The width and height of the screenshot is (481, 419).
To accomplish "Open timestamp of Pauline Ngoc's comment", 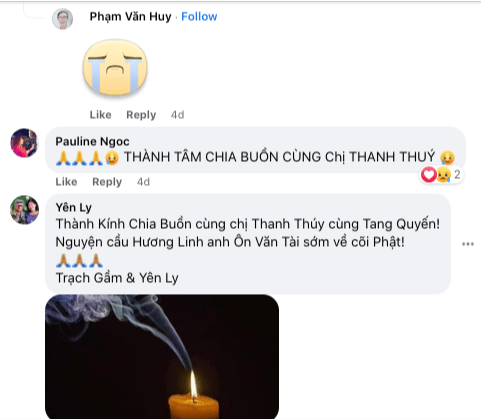I will pos(143,182).
